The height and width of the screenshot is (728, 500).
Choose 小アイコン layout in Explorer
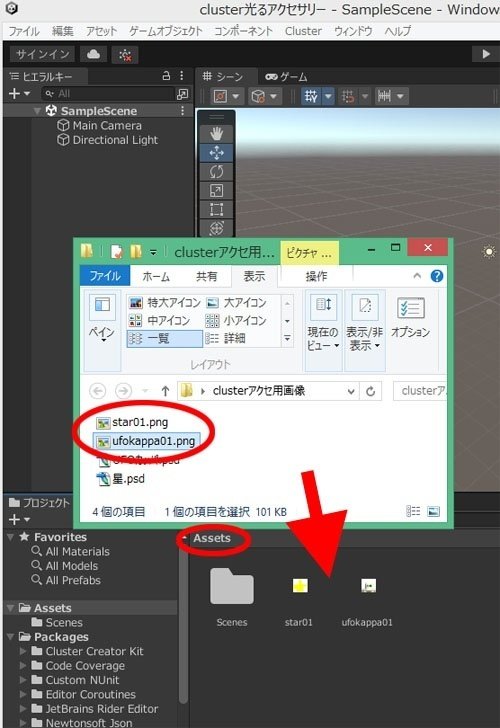pyautogui.click(x=237, y=320)
